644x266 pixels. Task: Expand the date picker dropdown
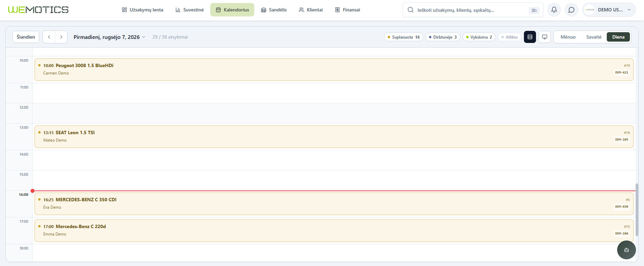click(x=109, y=37)
